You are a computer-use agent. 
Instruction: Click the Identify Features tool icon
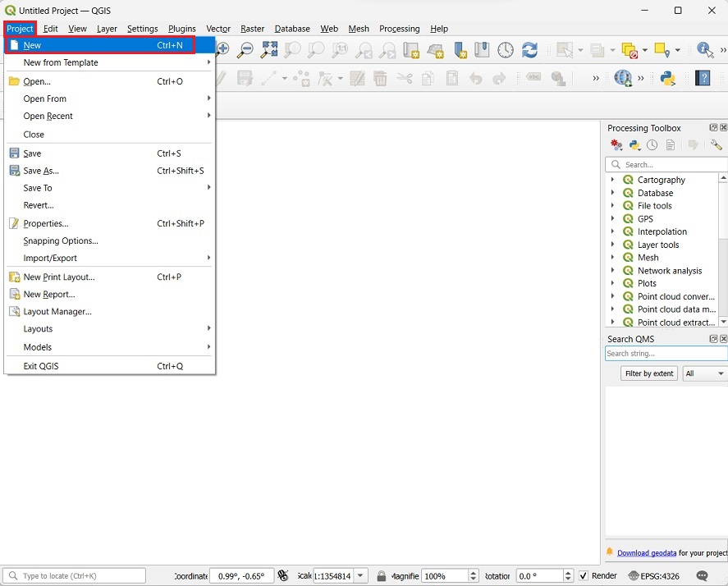pyautogui.click(x=704, y=51)
